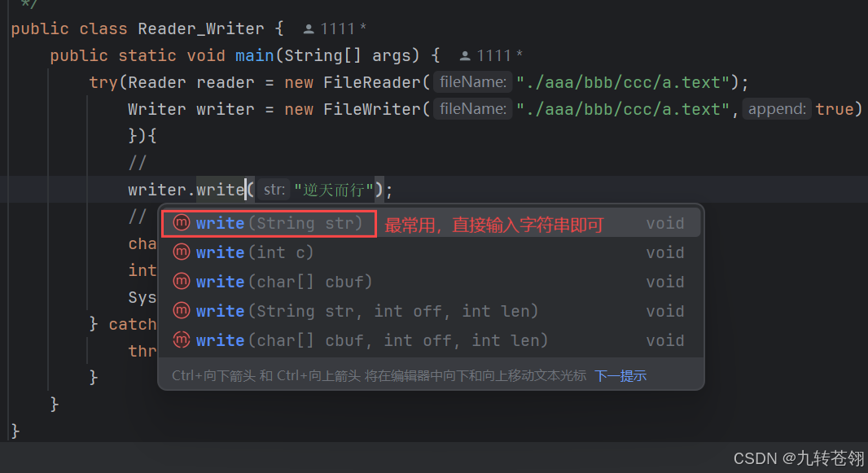This screenshot has width=868, height=473.
Task: Select write(String str) completion suggestion
Action: (432, 224)
